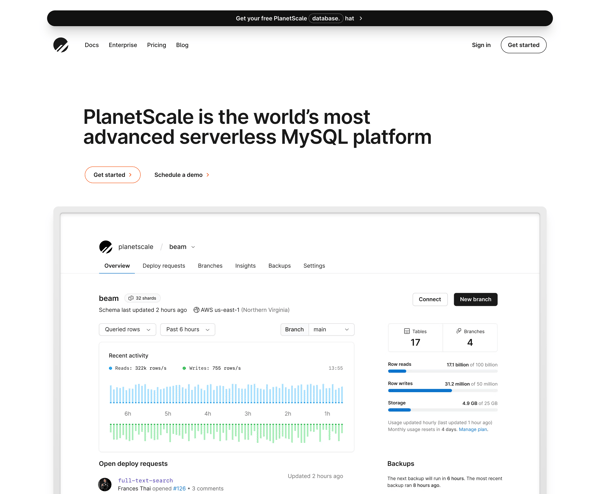Click the Row writes usage bar
This screenshot has height=494, width=600.
[443, 391]
